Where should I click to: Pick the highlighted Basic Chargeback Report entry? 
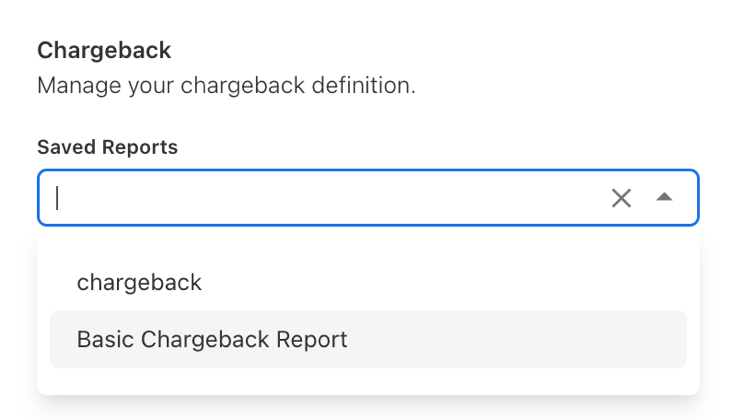[x=212, y=339]
